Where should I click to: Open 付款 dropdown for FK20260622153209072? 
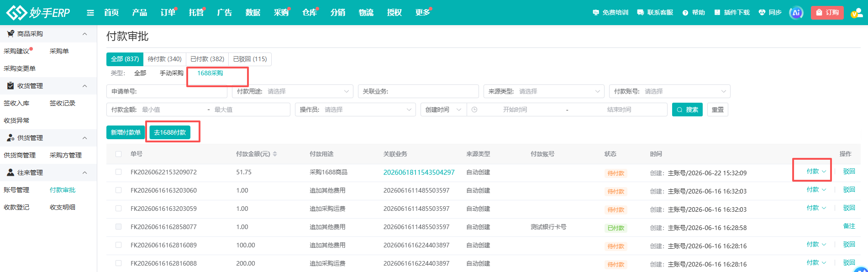pyautogui.click(x=816, y=172)
